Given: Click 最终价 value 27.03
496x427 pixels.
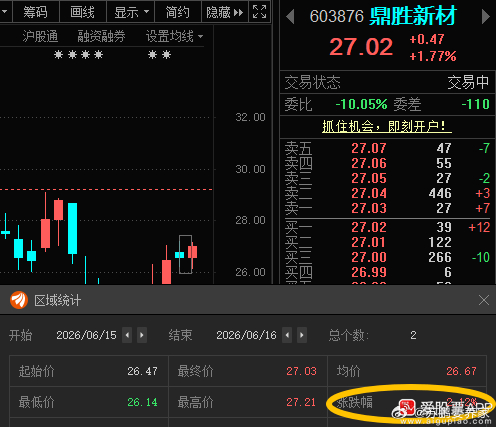Looking at the screenshot, I should [301, 371].
